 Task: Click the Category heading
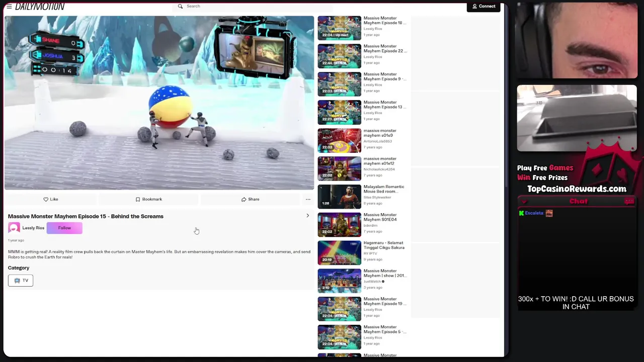coord(19,268)
